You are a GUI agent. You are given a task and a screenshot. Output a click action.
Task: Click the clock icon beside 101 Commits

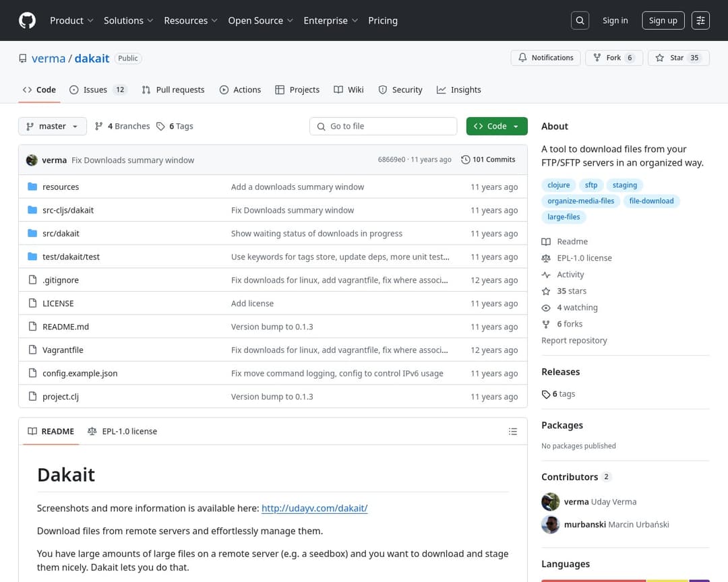pyautogui.click(x=465, y=160)
